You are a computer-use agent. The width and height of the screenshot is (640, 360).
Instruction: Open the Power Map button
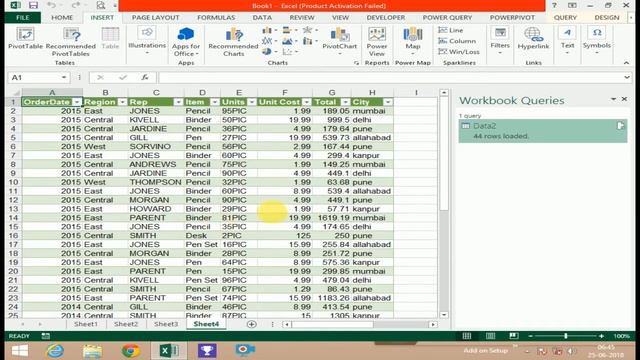(x=413, y=41)
